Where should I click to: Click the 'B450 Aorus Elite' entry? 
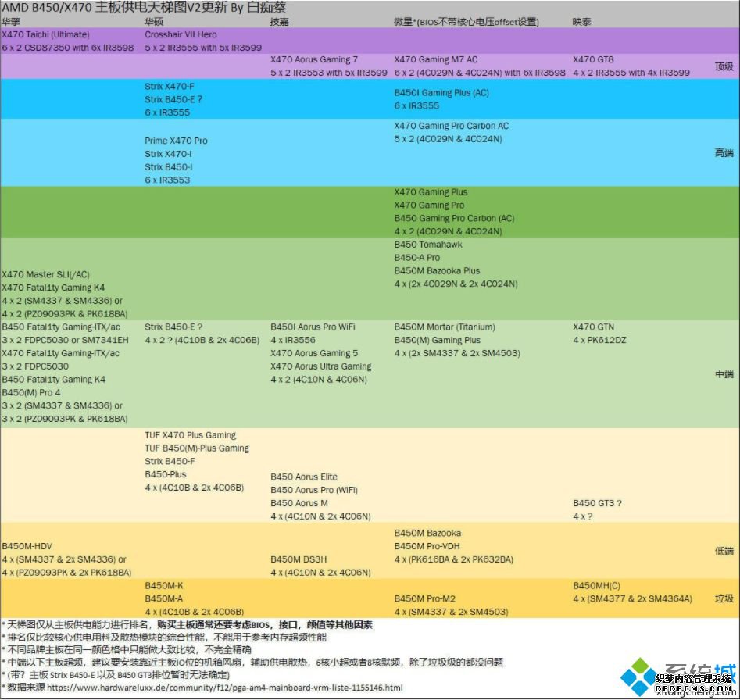click(x=304, y=477)
